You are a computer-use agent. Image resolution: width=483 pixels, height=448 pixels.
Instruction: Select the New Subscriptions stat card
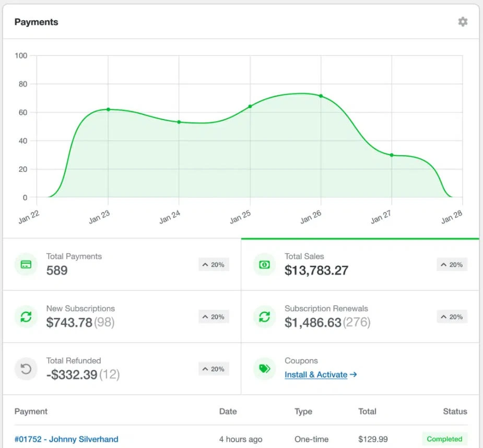(x=122, y=316)
